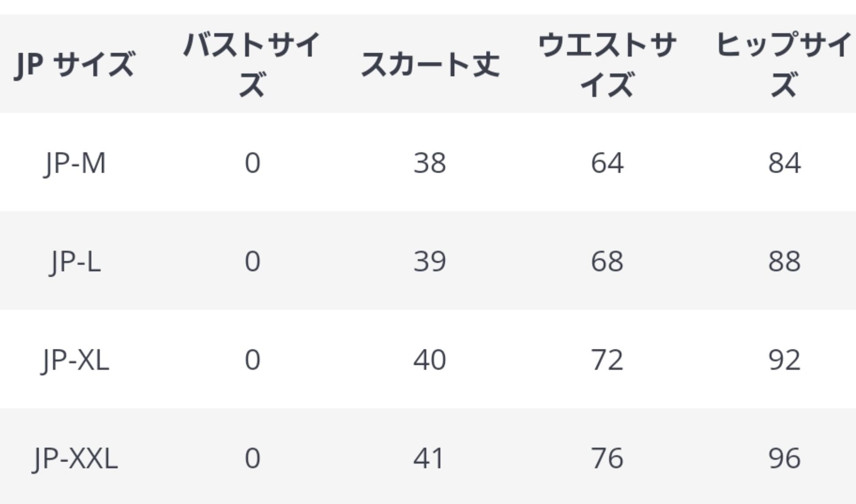Select waist size value 68
Viewport: 856px width, 504px height.
tap(607, 261)
